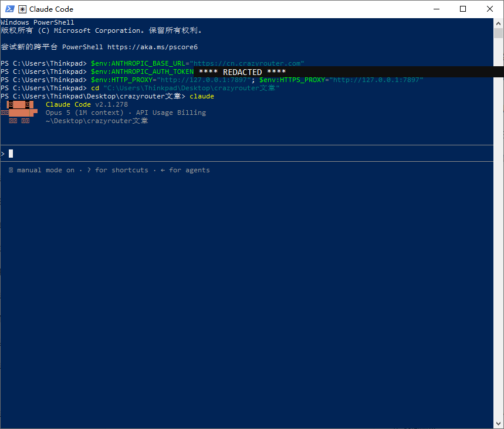Click the v2.1.278 version text

111,104
